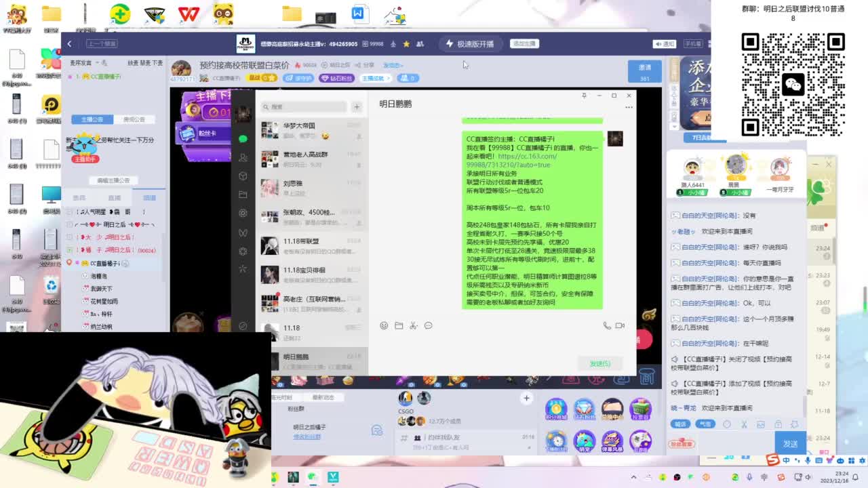Click the CC back arrow at top-left
868x488 pixels.
coord(69,43)
